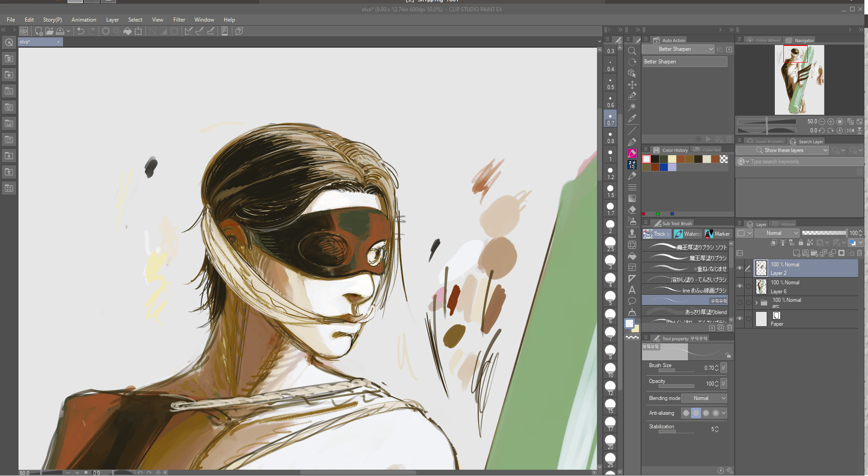Show the arc folder by enabling its eye
Screen dimensions: 868x476
coord(740,302)
